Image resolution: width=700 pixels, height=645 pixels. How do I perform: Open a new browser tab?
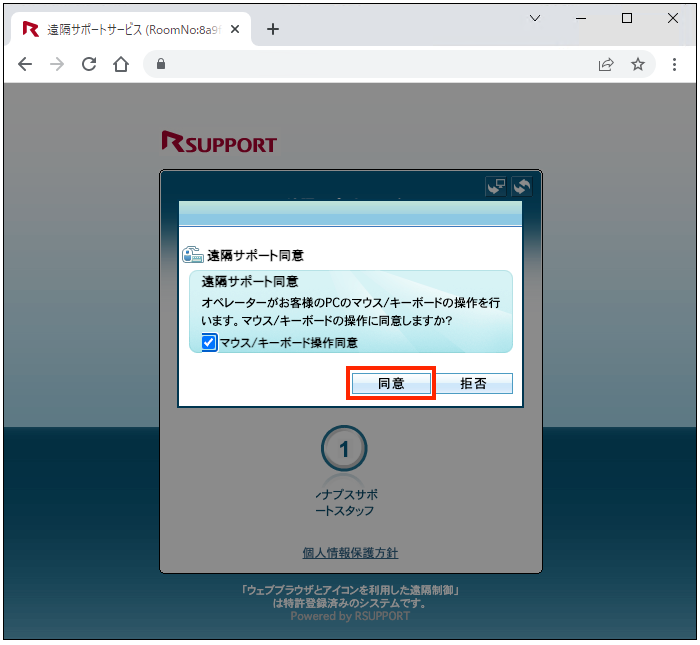coord(273,29)
